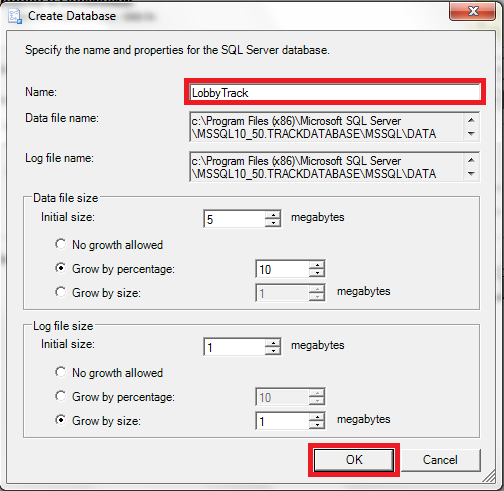504x491 pixels.
Task: Click the Name field containing LobbyTrack
Action: [335, 93]
